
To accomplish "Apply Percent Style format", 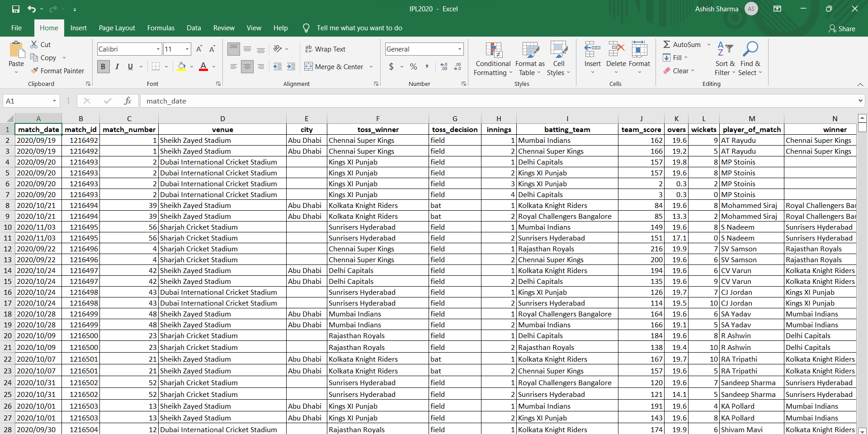I will pos(413,66).
